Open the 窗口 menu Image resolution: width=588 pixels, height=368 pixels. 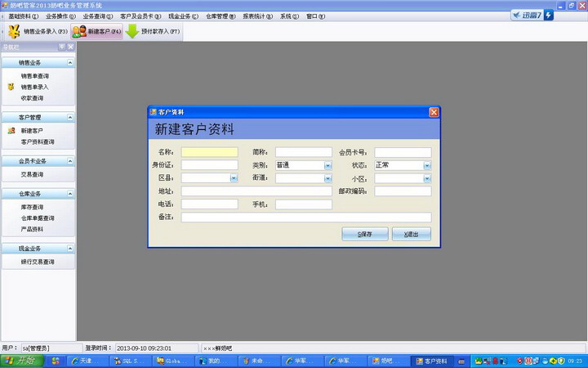[315, 16]
